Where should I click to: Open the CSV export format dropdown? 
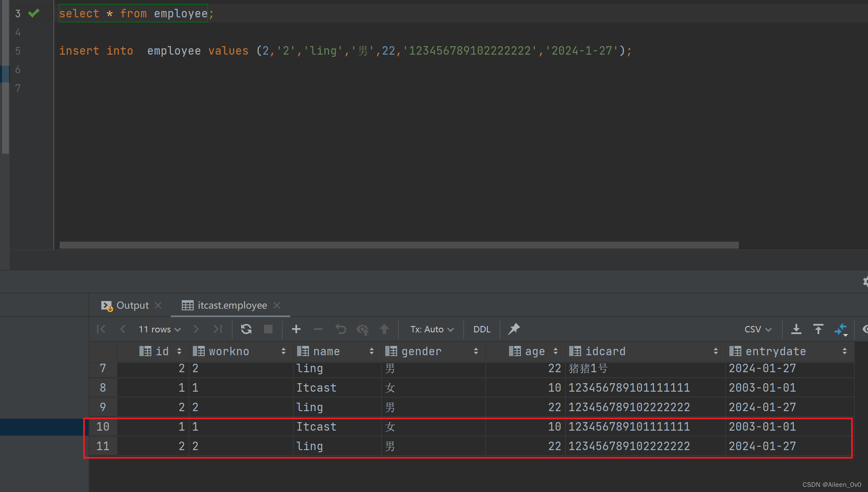click(758, 329)
